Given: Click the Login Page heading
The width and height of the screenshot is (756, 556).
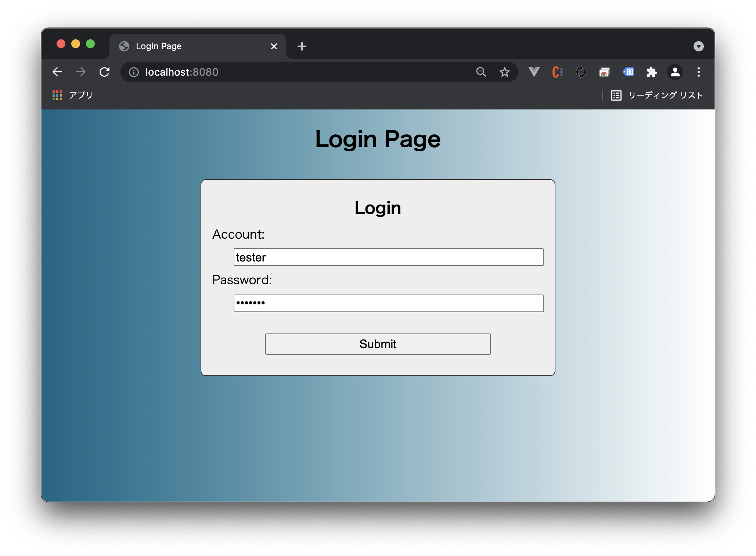Looking at the screenshot, I should (378, 140).
